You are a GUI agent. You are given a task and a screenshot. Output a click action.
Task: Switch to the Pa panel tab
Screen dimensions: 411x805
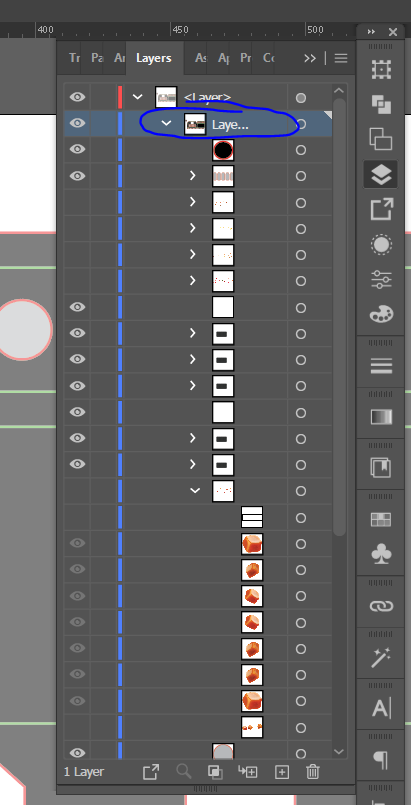(96, 58)
